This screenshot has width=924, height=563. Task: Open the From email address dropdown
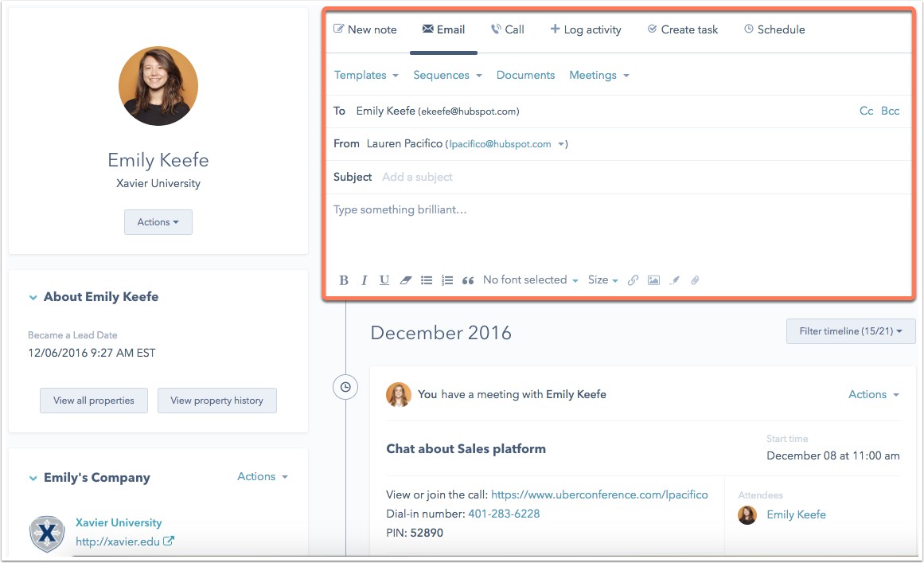point(505,144)
